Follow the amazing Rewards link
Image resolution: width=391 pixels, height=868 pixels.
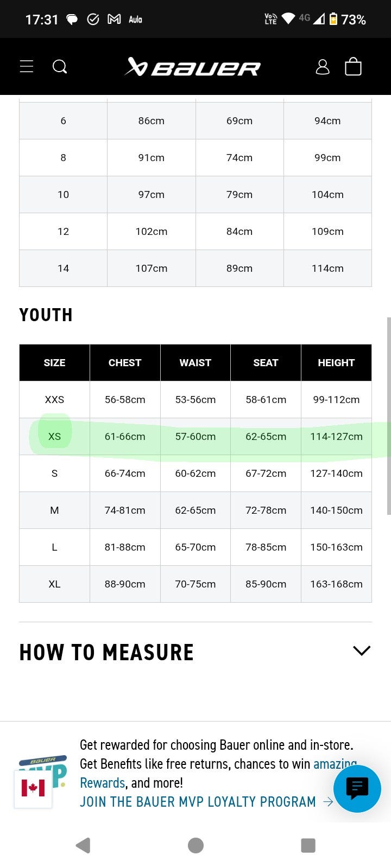102,783
